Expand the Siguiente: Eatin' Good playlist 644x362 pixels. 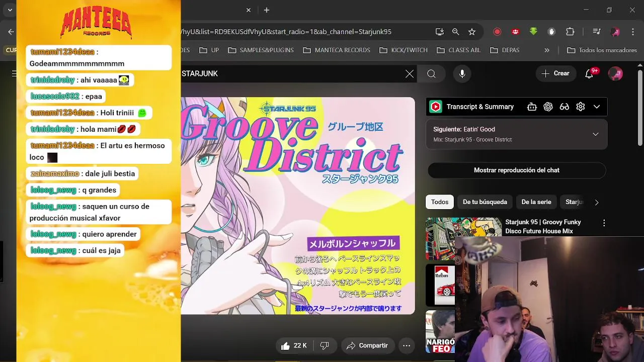coord(595,134)
